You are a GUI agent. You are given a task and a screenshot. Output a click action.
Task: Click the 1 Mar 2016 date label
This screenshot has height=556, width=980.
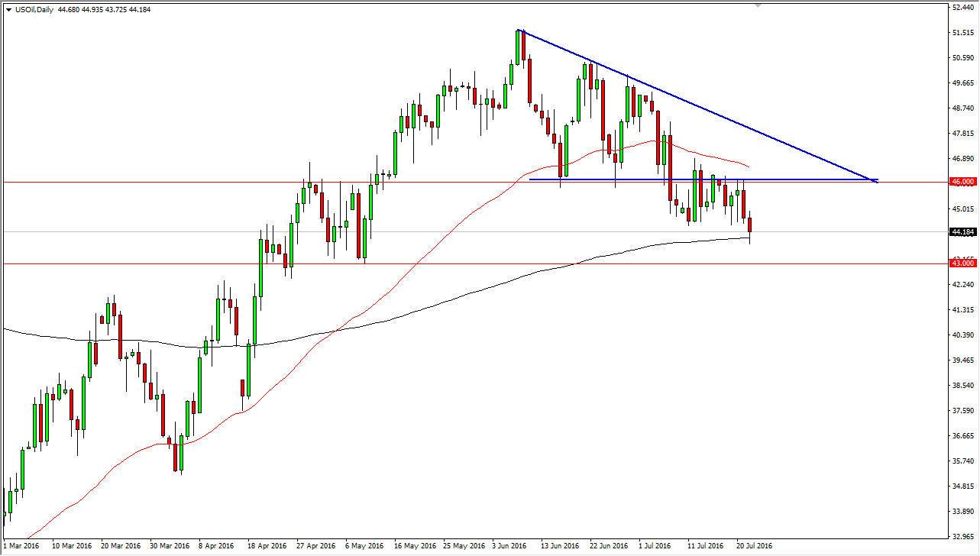[21, 546]
